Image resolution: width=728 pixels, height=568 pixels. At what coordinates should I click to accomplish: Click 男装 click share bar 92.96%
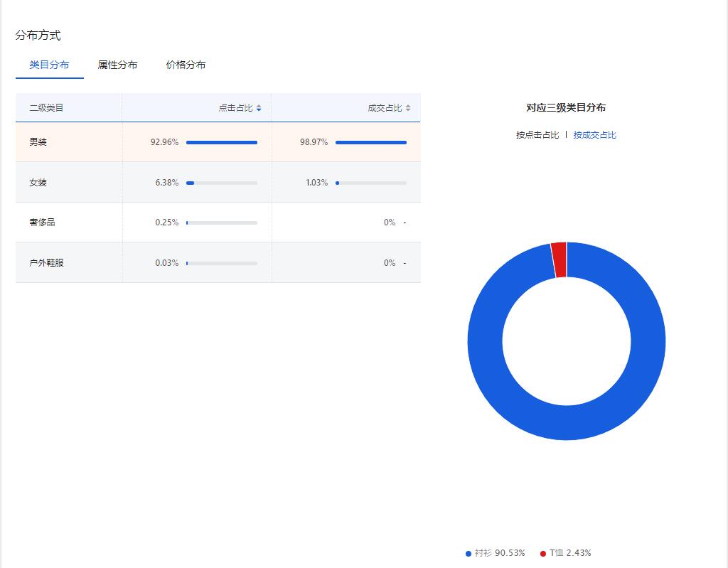click(x=222, y=143)
